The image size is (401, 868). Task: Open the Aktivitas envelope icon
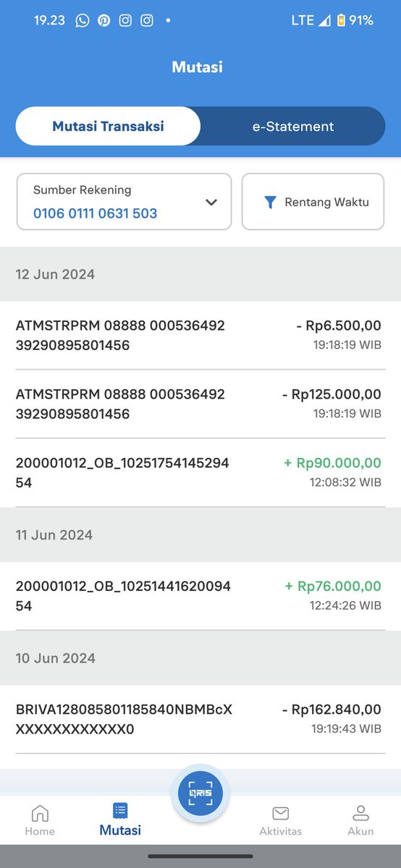(280, 813)
